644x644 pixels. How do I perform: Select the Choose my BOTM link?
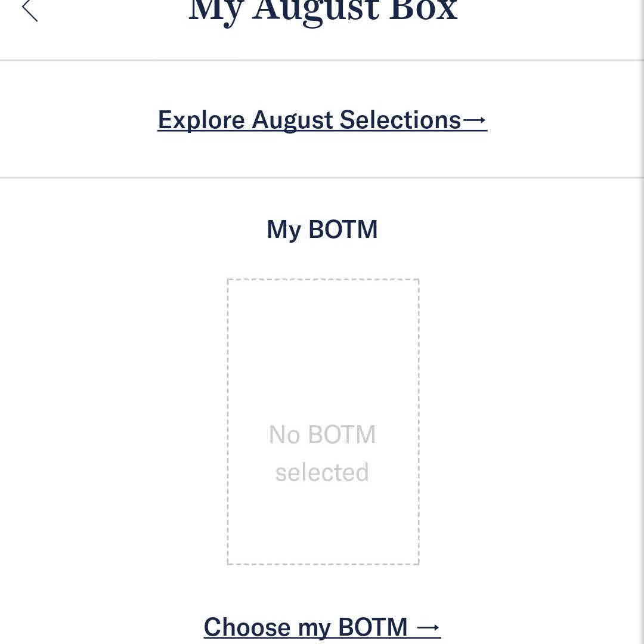tap(322, 627)
